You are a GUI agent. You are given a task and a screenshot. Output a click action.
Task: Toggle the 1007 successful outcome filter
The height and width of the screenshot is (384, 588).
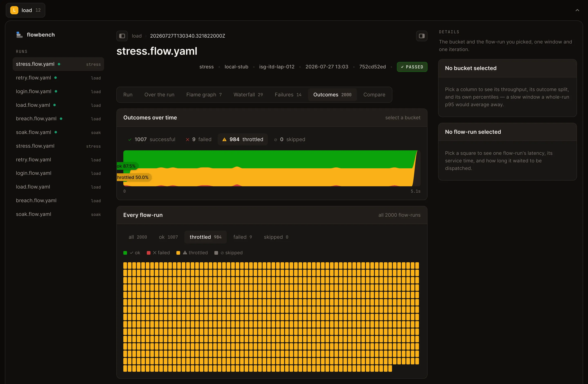click(151, 139)
